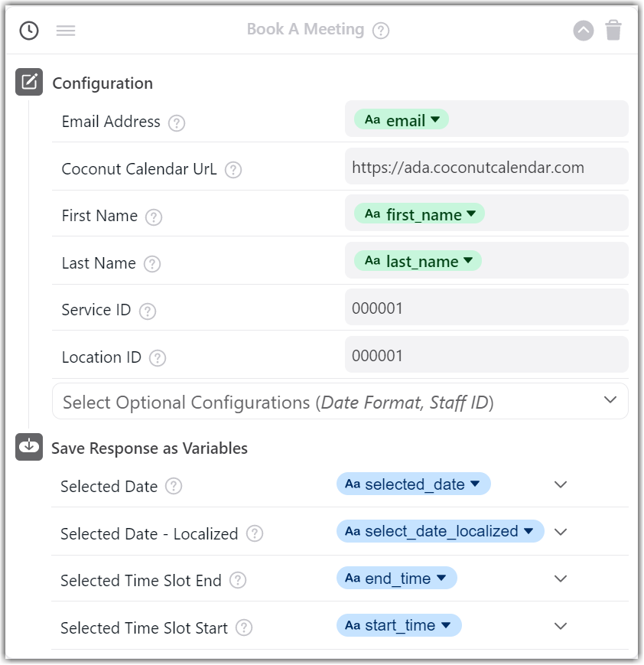Open the selected_date variable dropdown
644x665 pixels.
coord(475,484)
